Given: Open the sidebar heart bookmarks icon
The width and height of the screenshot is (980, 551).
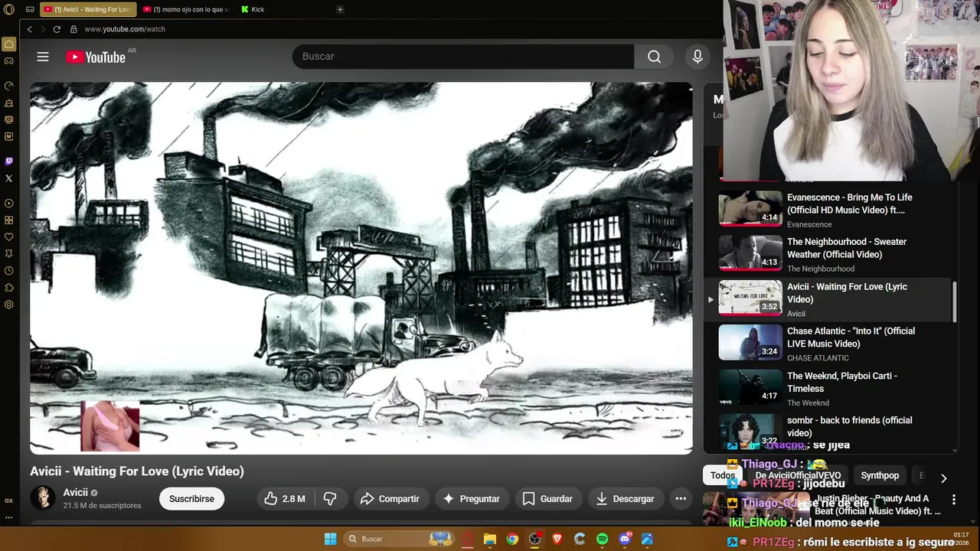Looking at the screenshot, I should tap(9, 237).
